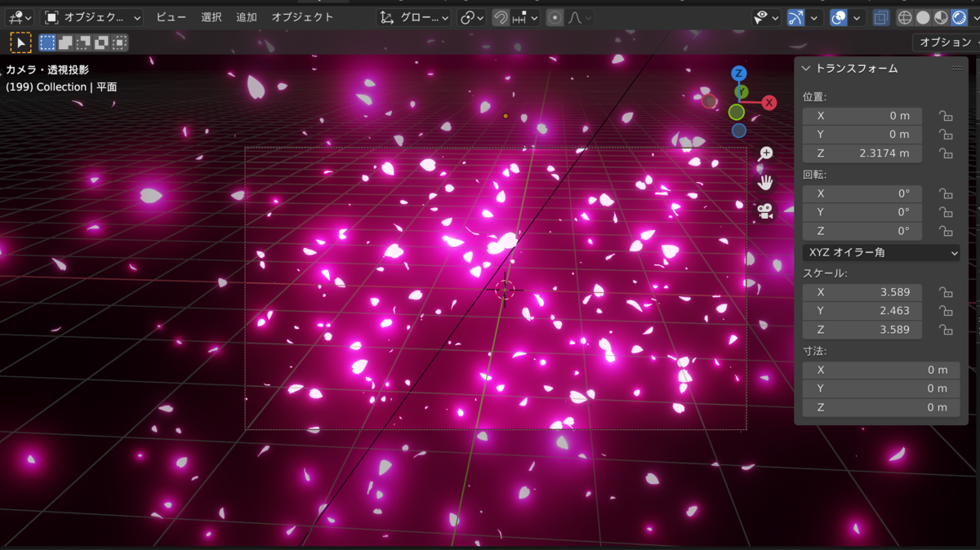Switch to wireframe shading
The height and width of the screenshot is (550, 980).
coord(905,17)
